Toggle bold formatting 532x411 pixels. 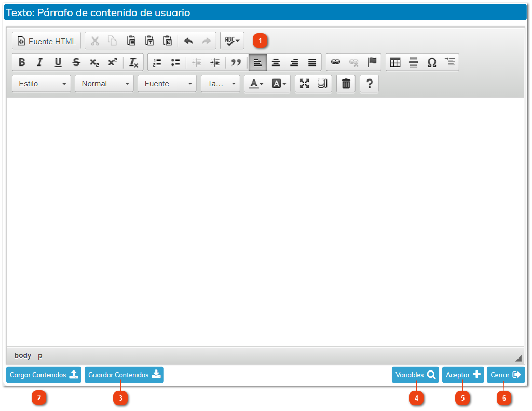pyautogui.click(x=22, y=62)
